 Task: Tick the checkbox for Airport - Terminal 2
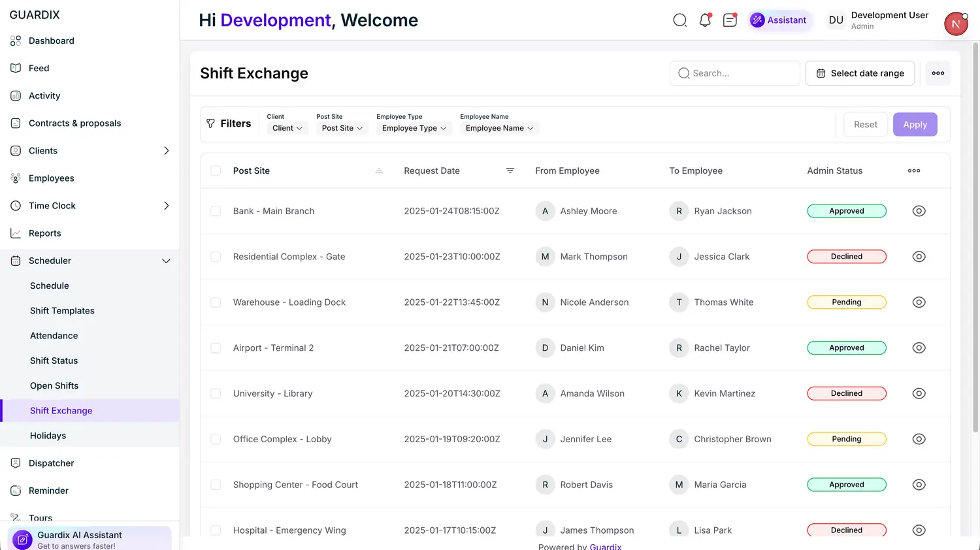click(x=216, y=348)
